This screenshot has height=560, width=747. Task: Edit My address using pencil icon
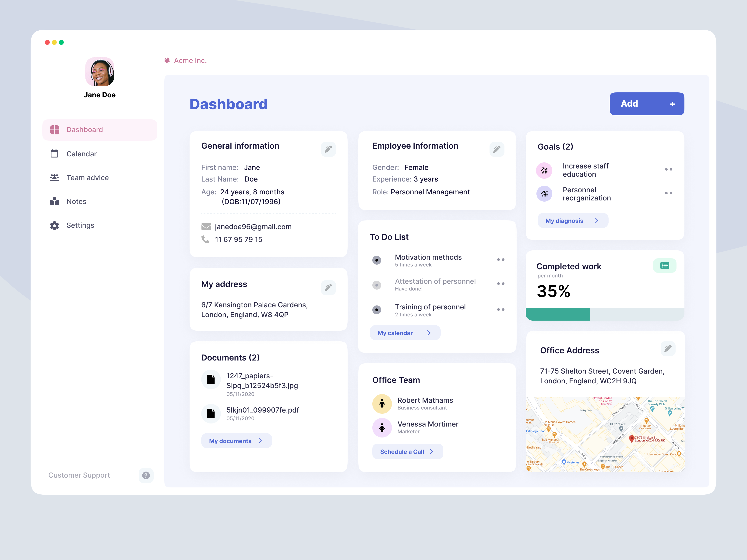(328, 288)
